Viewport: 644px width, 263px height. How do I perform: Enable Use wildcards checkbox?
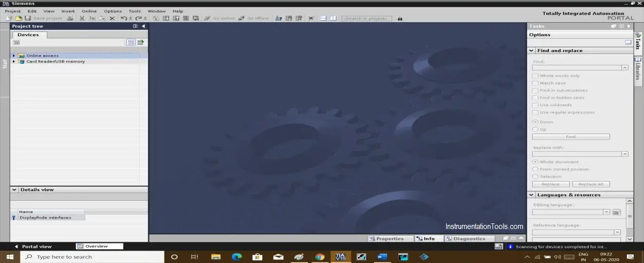pos(536,105)
